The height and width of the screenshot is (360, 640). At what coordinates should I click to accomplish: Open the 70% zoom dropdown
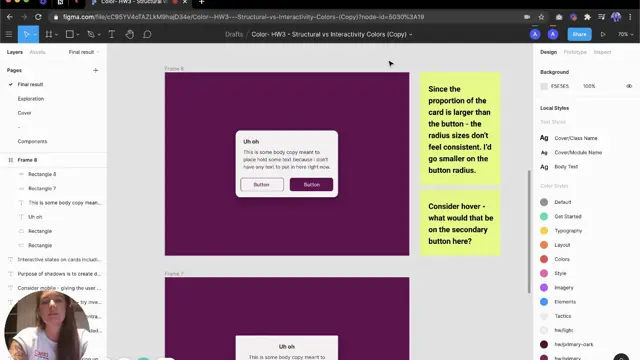(625, 34)
